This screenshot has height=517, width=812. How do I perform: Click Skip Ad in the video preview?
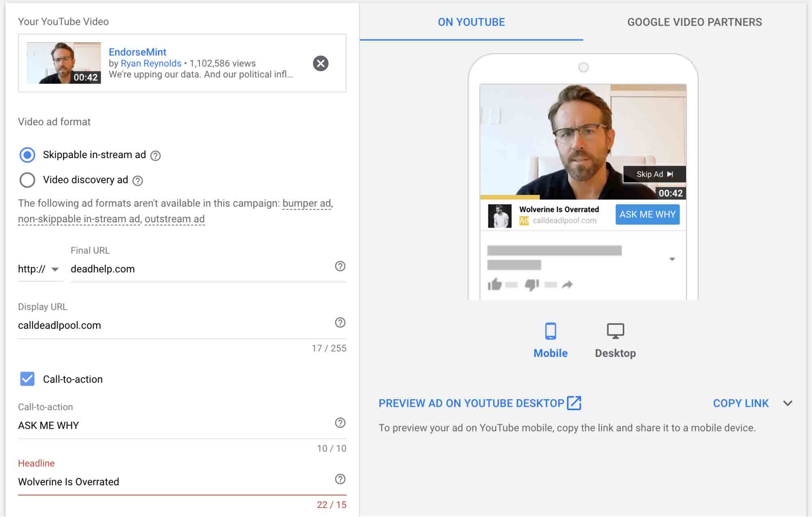tap(654, 174)
